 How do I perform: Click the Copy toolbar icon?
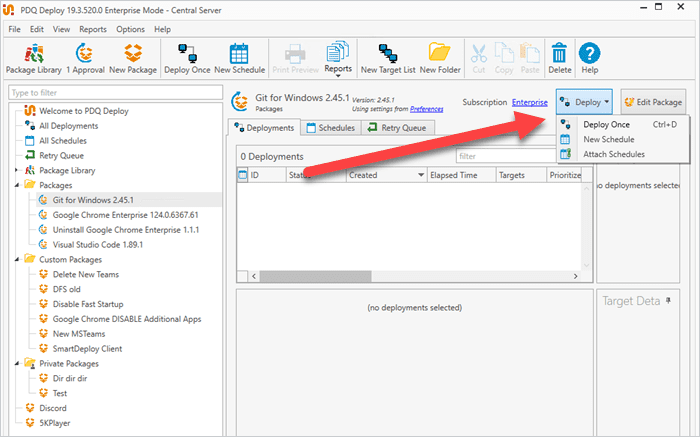point(504,58)
